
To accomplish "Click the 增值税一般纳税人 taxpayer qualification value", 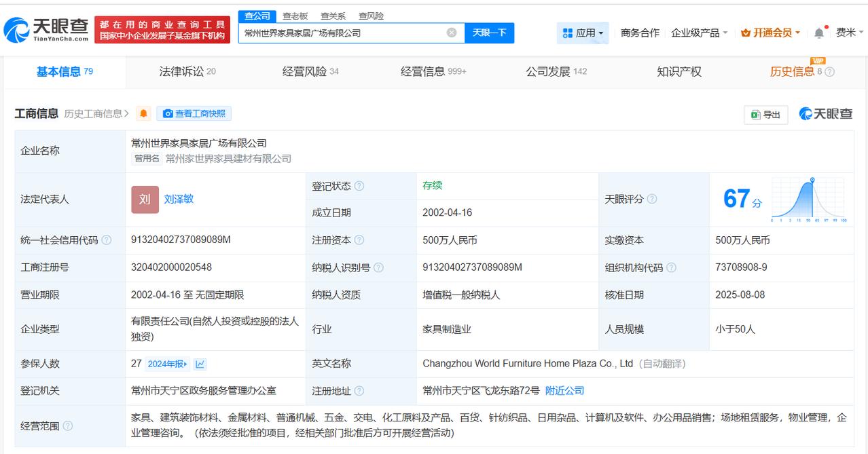I will [x=461, y=295].
